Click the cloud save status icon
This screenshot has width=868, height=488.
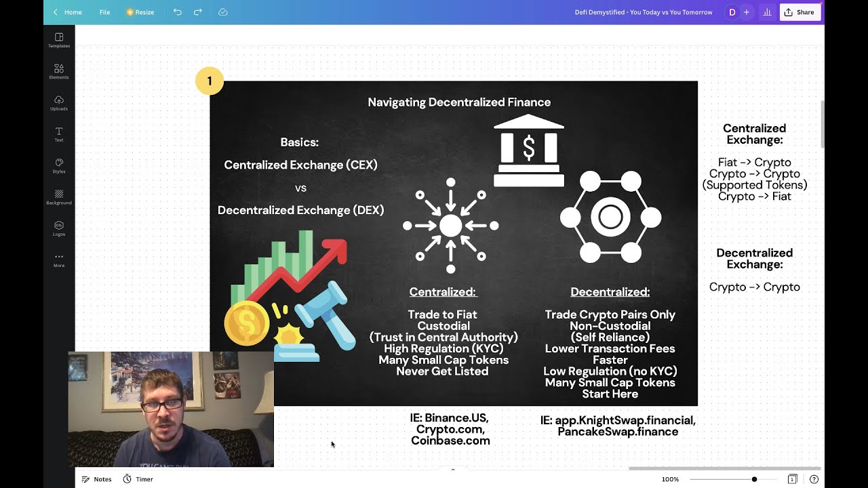pyautogui.click(x=223, y=12)
